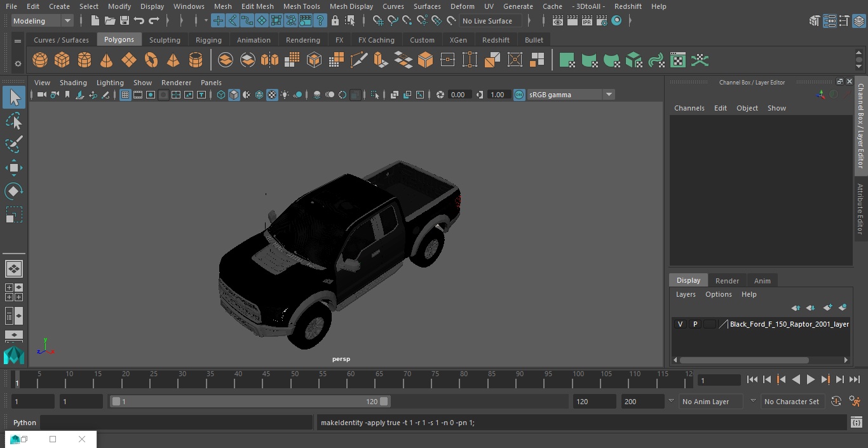Toggle smooth shade all cube icon
The width and height of the screenshot is (868, 448).
click(234, 95)
